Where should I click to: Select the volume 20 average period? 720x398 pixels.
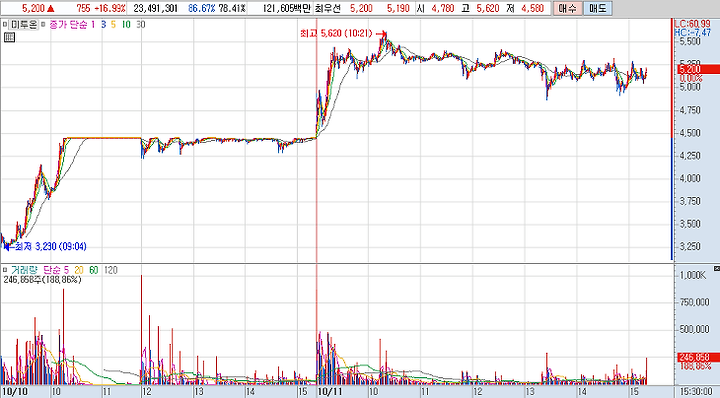(x=79, y=270)
